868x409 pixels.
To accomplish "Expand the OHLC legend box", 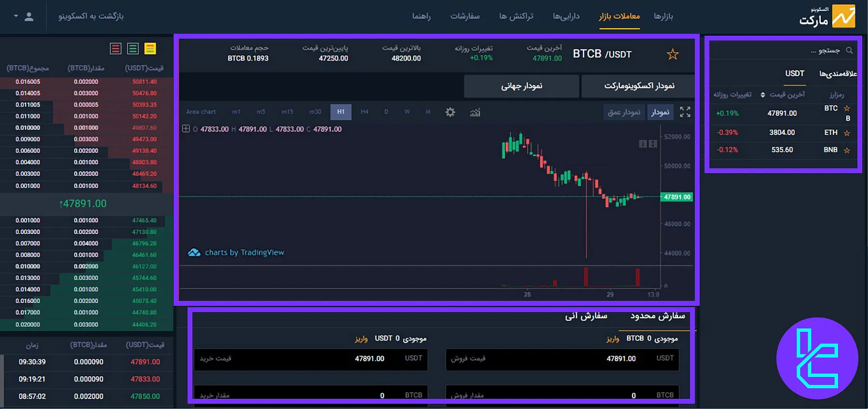I will 186,129.
